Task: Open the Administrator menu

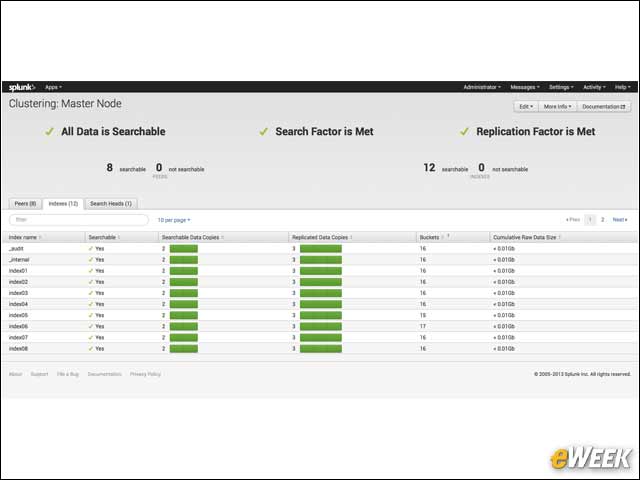Action: pyautogui.click(x=482, y=87)
